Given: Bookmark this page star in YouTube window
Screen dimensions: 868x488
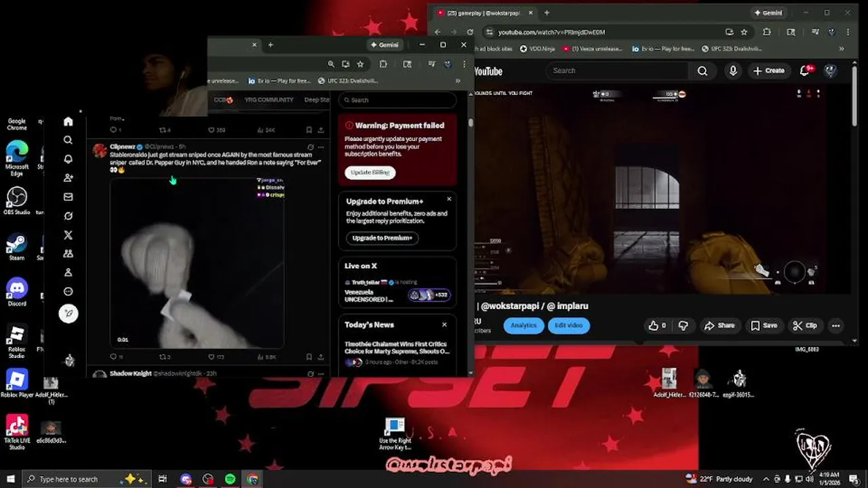Looking at the screenshot, I should (744, 32).
